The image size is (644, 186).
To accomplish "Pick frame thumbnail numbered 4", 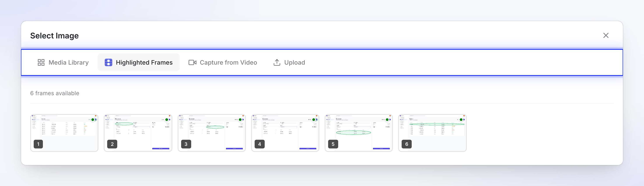I will (285, 133).
